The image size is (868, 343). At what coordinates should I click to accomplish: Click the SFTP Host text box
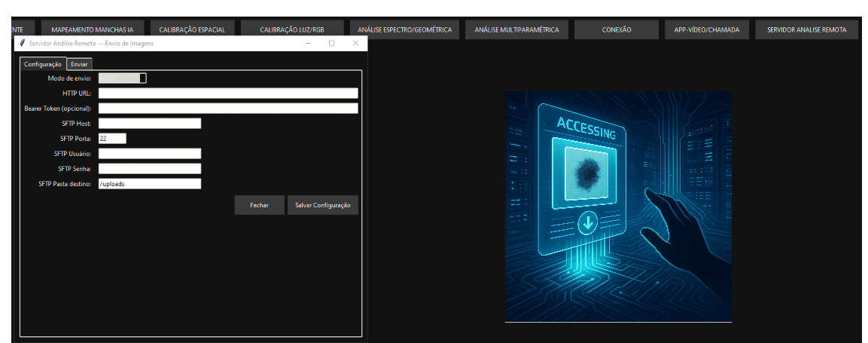tap(150, 124)
